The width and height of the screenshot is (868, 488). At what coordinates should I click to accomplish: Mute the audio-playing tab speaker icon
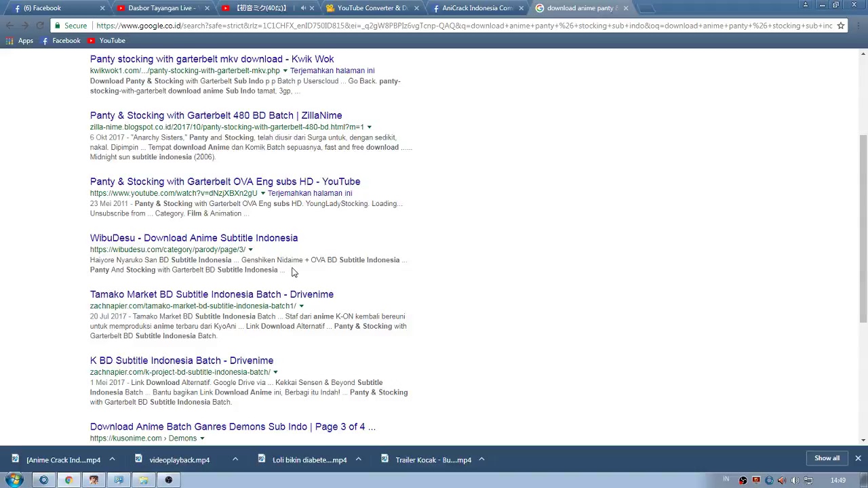point(303,8)
